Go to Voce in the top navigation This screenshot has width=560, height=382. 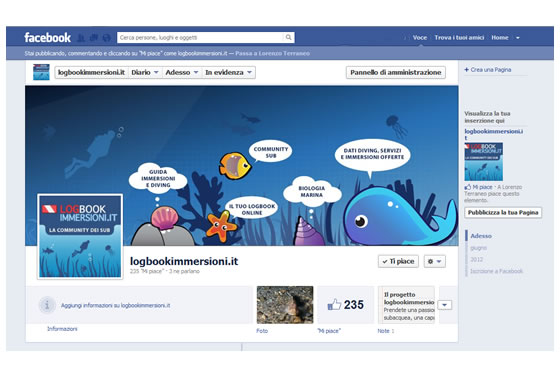(420, 37)
